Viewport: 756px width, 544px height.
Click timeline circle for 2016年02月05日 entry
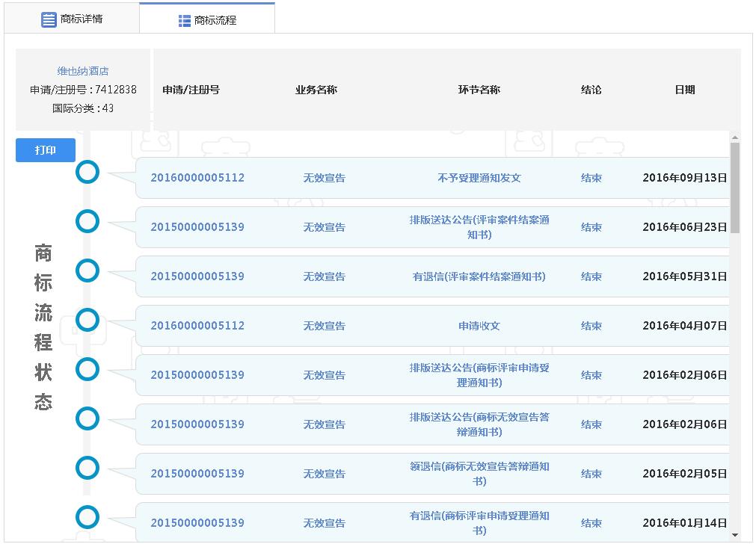87,468
